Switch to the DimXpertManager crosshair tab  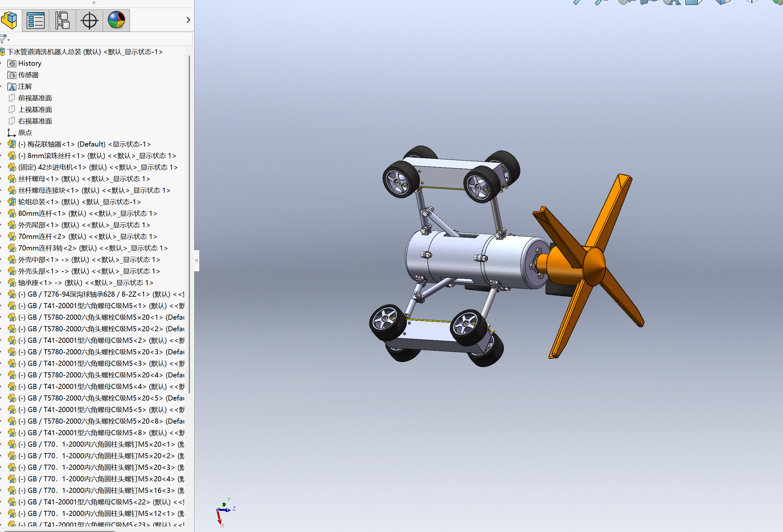(89, 20)
